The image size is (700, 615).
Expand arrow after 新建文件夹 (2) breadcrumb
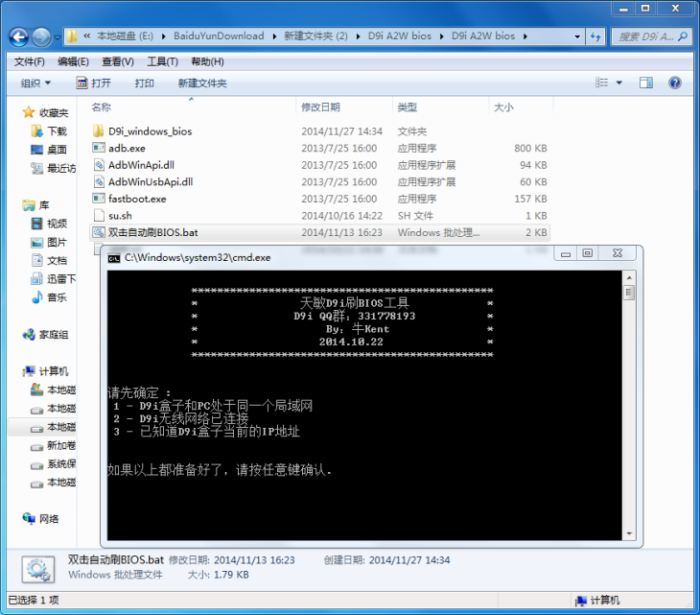(x=358, y=36)
